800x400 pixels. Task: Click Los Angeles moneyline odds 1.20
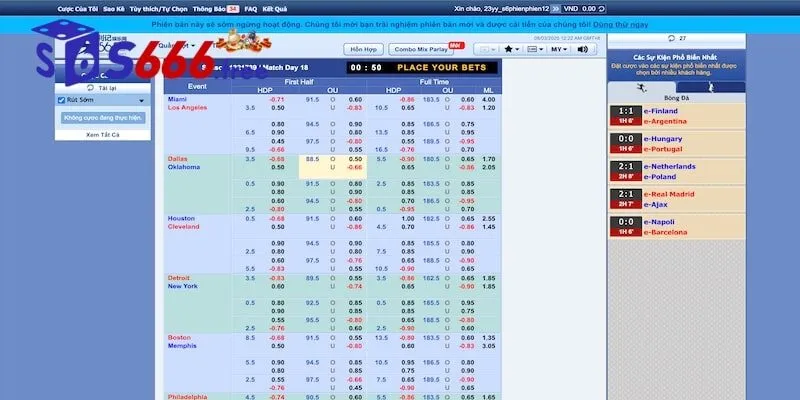coord(488,108)
